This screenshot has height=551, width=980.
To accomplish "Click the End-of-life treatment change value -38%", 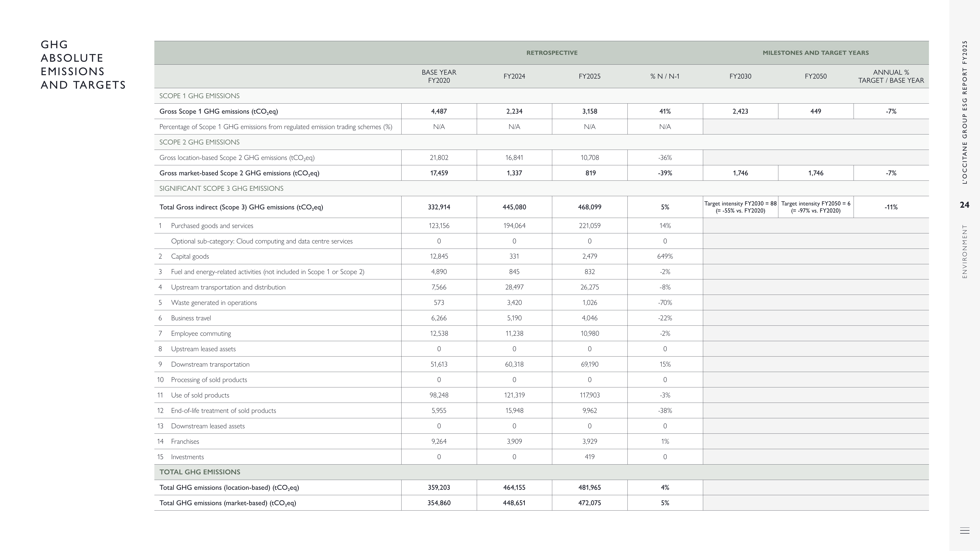I will 665,411.
